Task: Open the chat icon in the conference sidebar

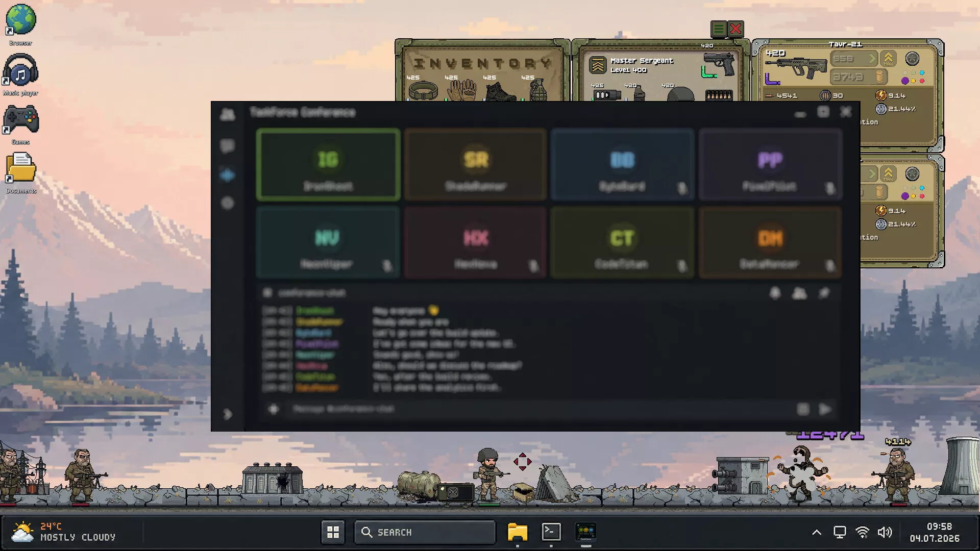Action: pyautogui.click(x=228, y=146)
